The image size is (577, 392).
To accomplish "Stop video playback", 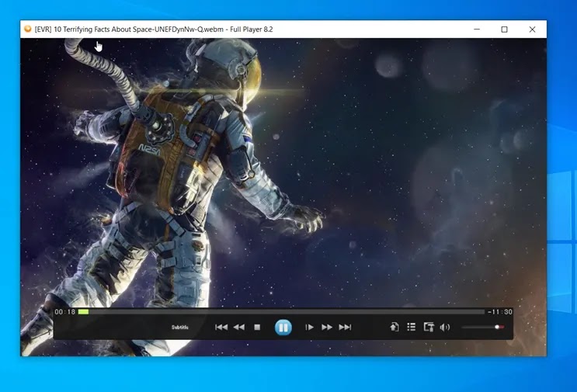I will pyautogui.click(x=257, y=327).
